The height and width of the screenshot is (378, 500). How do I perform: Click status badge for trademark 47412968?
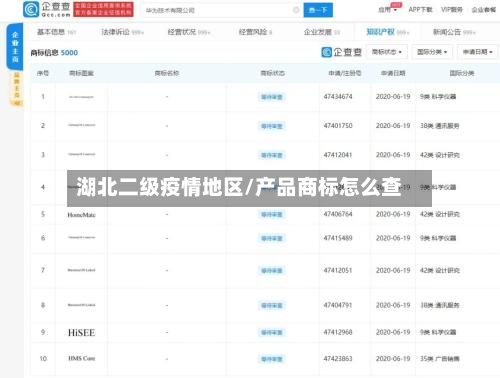pos(272,333)
